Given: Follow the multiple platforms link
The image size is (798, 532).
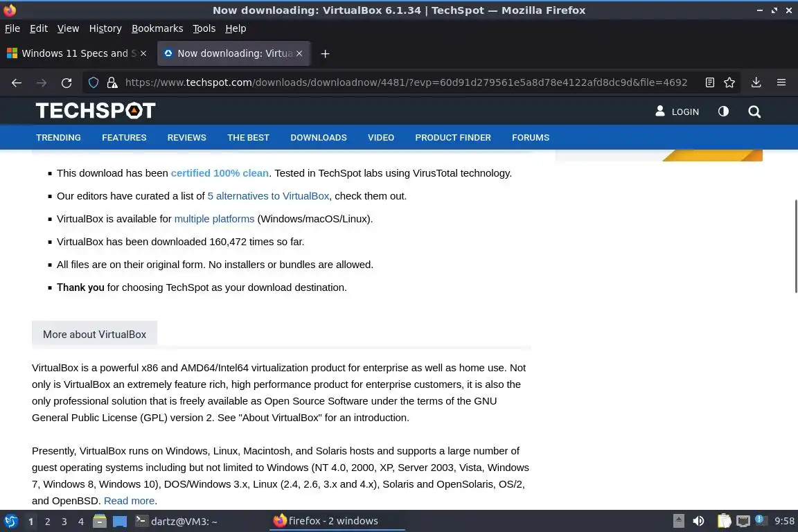Looking at the screenshot, I should point(214,219).
